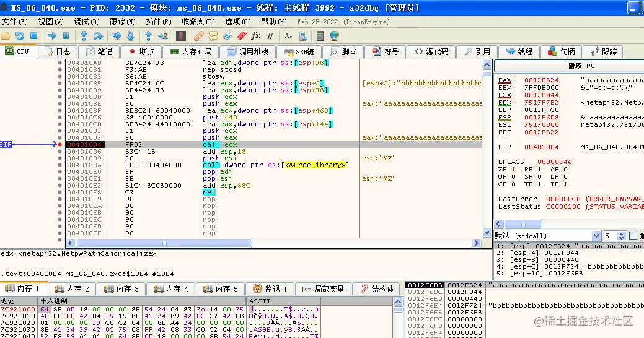Click registers panel scroll-left arrow
Viewport: 644px width, 338px height.
498,224
